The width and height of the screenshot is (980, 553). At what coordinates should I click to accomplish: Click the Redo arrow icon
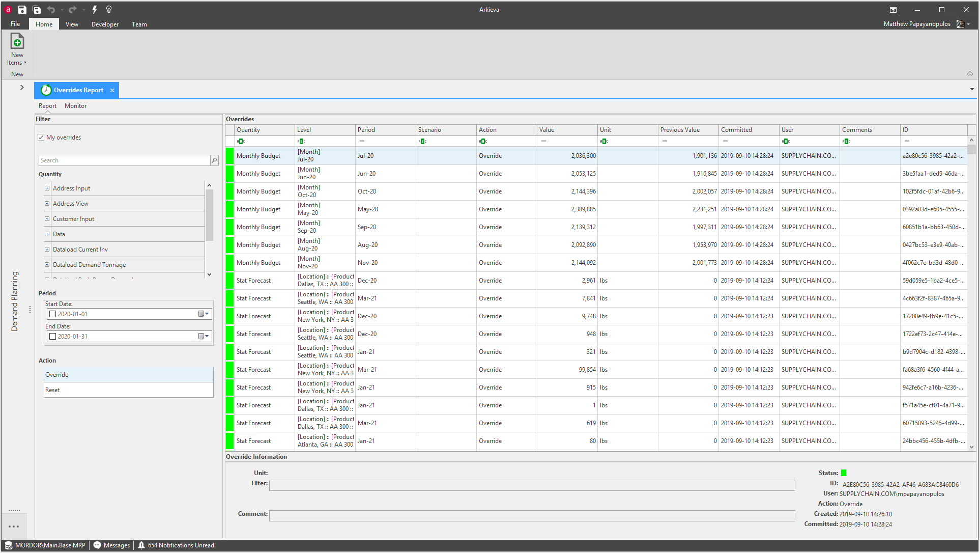pos(72,10)
